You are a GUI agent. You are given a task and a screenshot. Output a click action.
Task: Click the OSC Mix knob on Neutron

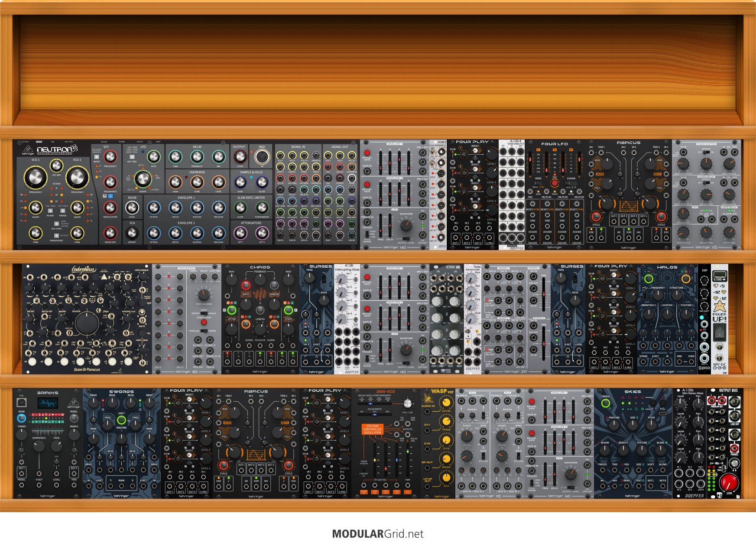[x=56, y=165]
